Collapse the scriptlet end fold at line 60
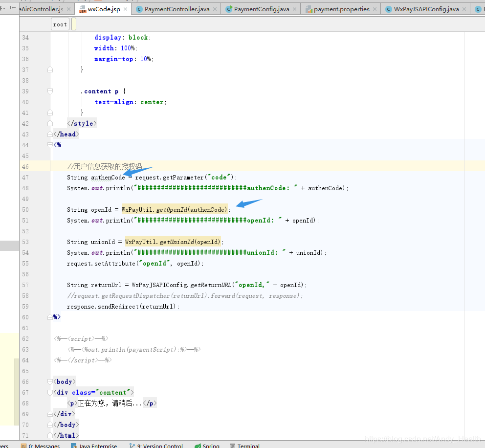 [50, 317]
